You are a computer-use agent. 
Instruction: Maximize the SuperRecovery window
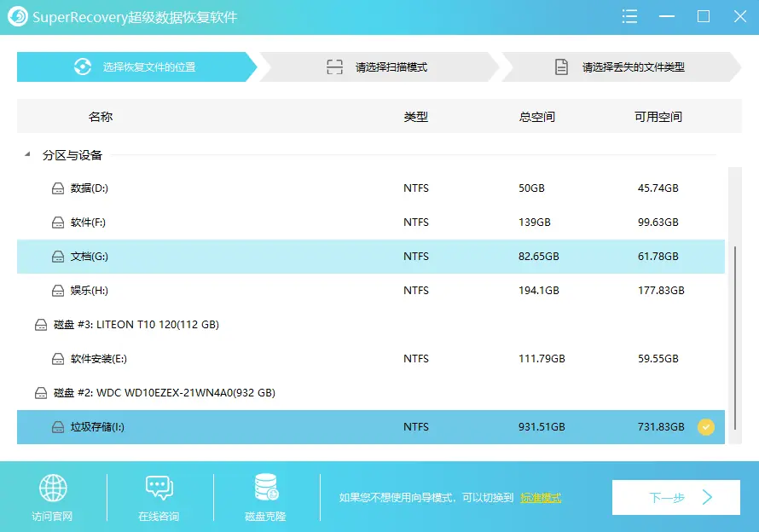coord(704,16)
